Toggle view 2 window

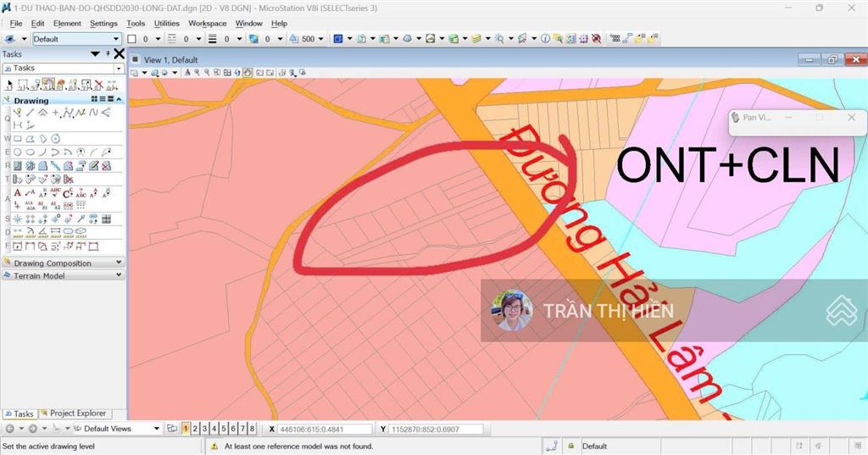click(195, 429)
